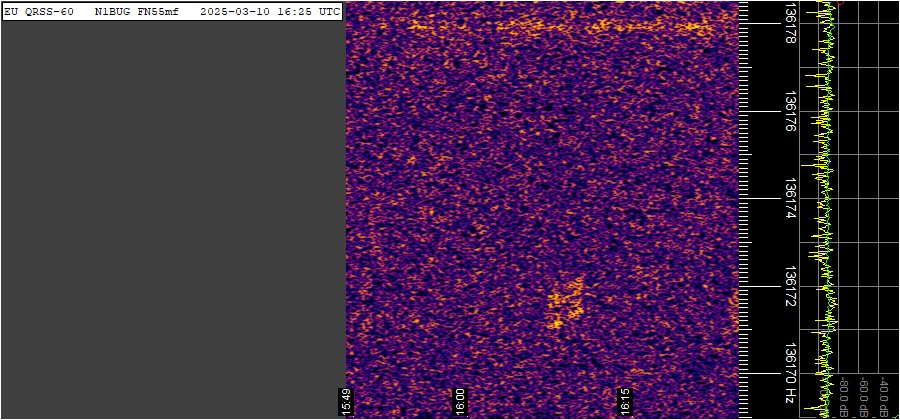
Task: Click the EU QRSS-60 header text
Action: (x=39, y=11)
